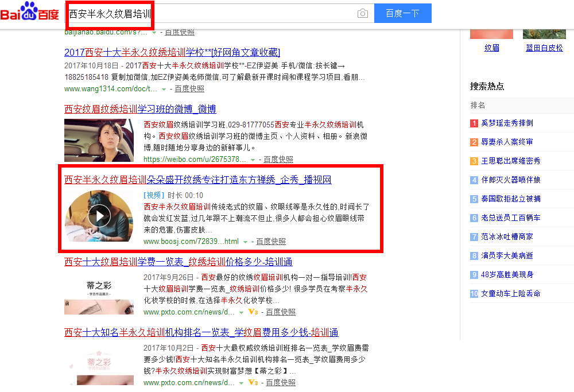Click the V3 credibility badge on the 机构排名 result

coord(253,382)
